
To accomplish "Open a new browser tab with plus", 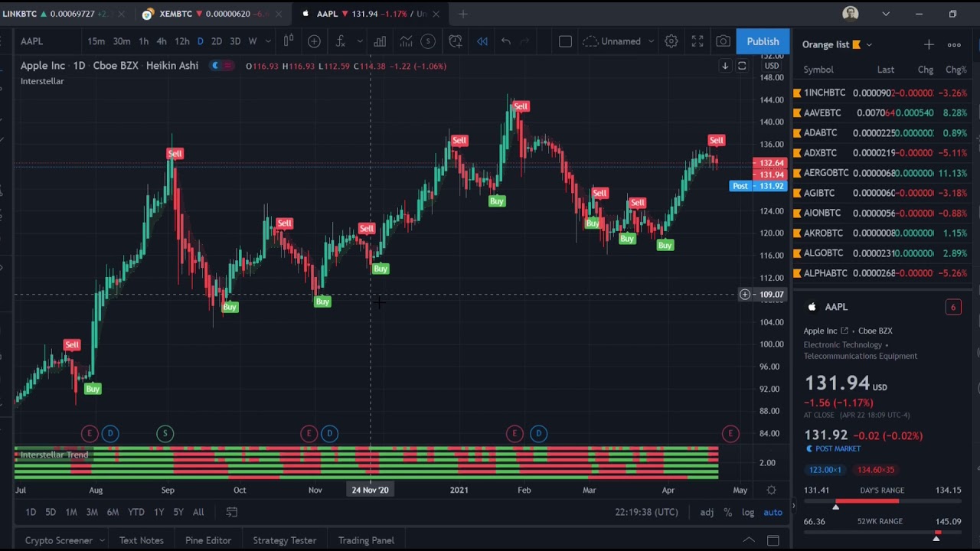I will [x=462, y=14].
